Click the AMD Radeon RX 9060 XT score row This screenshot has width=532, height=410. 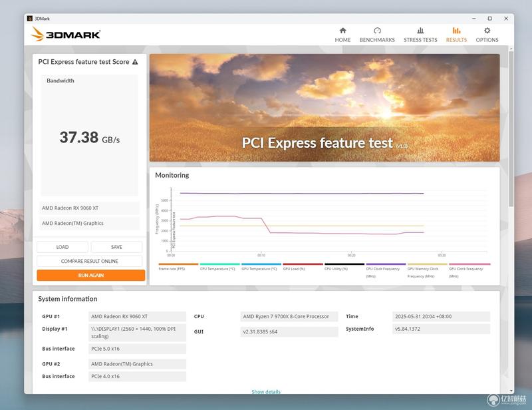coord(89,208)
